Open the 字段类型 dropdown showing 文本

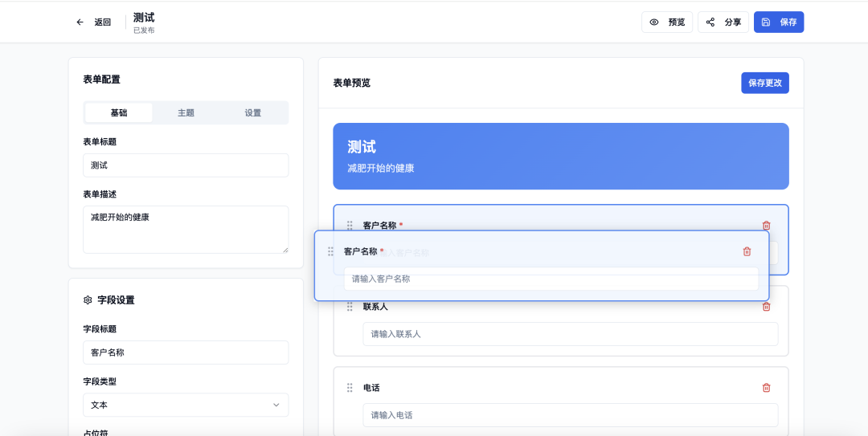tap(186, 405)
